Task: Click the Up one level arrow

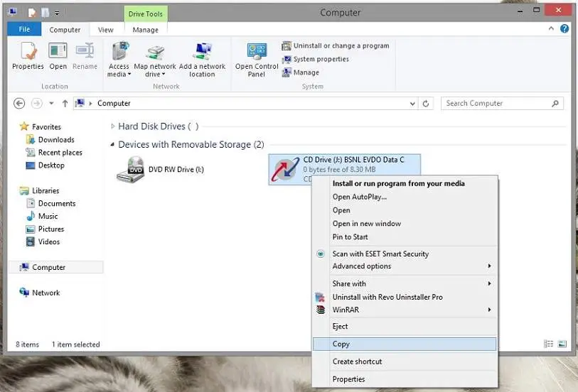Action: pos(65,104)
